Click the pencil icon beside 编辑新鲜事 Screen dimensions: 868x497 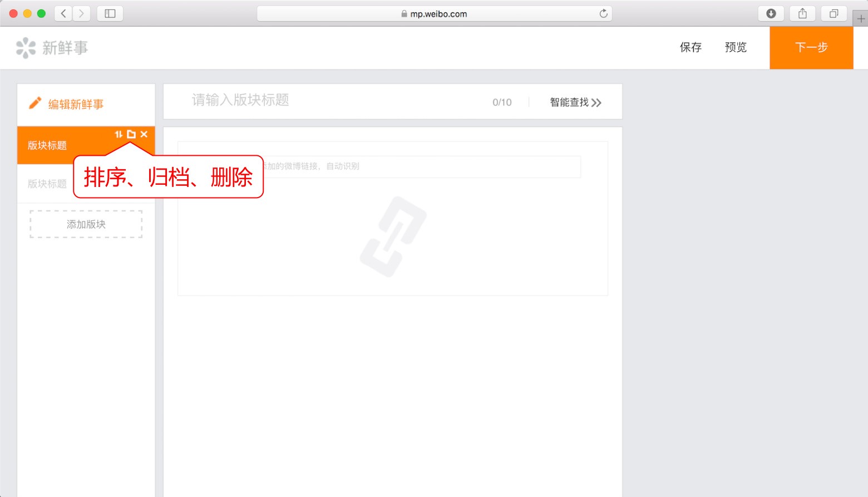pos(34,103)
